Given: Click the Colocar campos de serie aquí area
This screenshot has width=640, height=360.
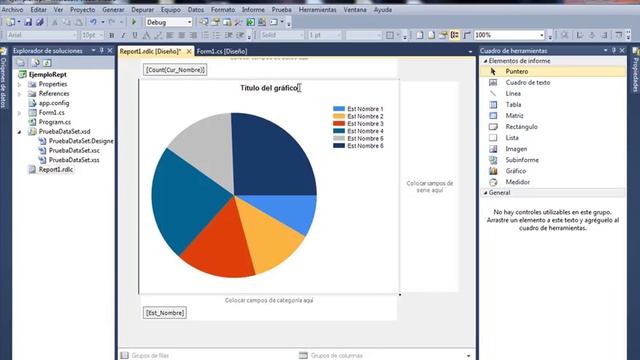Looking at the screenshot, I should pos(429,187).
